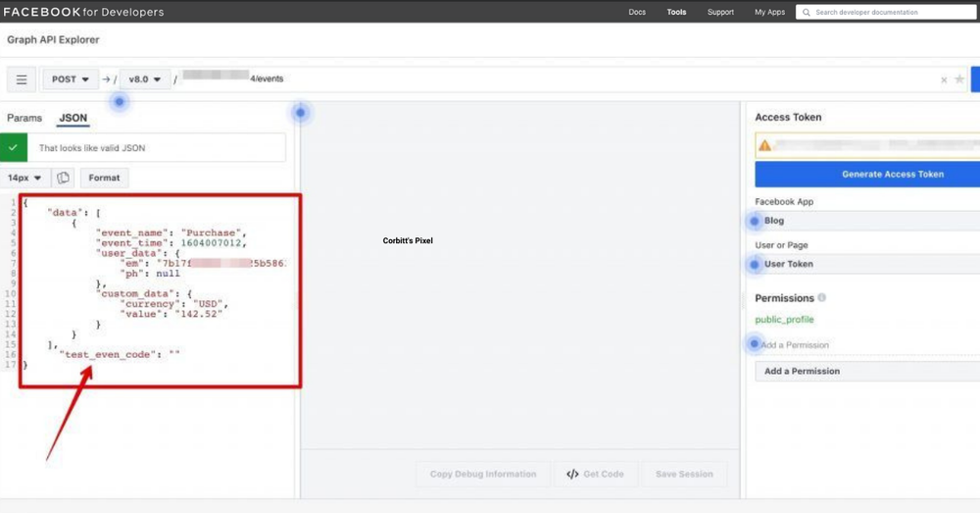980x513 pixels.
Task: Select the JSON tab
Action: tap(73, 118)
